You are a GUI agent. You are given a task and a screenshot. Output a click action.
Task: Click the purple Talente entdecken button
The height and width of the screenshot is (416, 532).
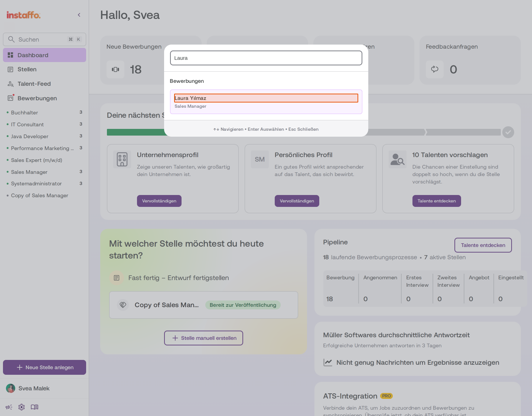pyautogui.click(x=437, y=201)
